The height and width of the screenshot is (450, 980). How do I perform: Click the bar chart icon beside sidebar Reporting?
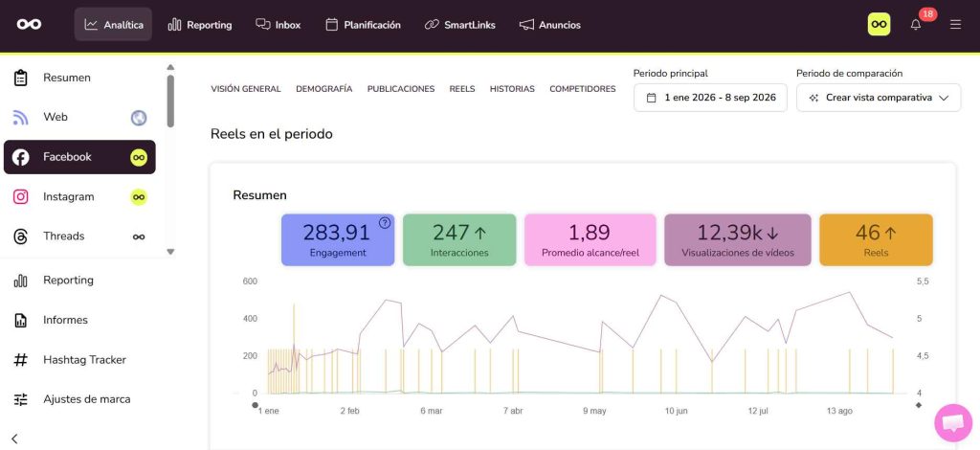21,281
